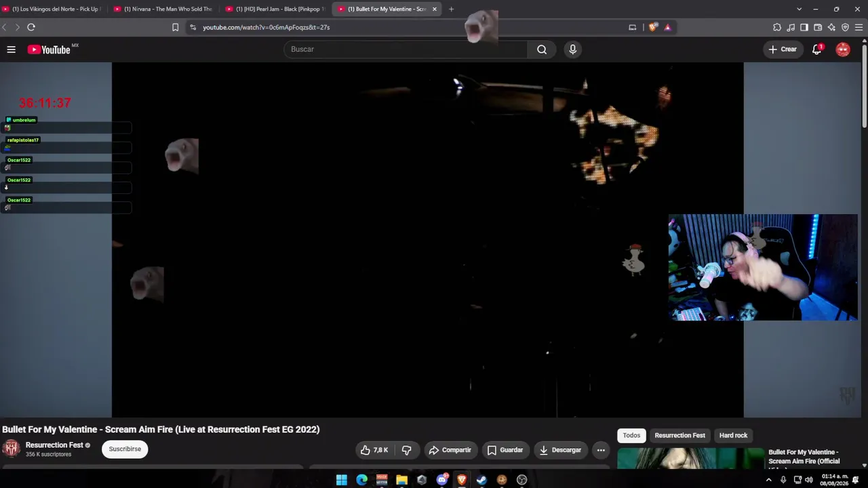Click the Crear create button
The height and width of the screenshot is (488, 868).
tap(783, 49)
